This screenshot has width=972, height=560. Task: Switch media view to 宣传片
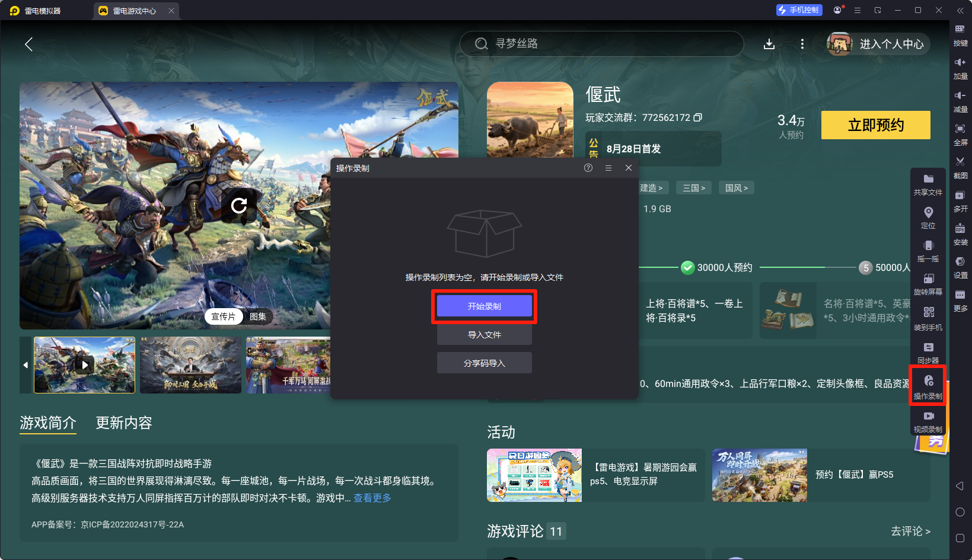tap(223, 316)
